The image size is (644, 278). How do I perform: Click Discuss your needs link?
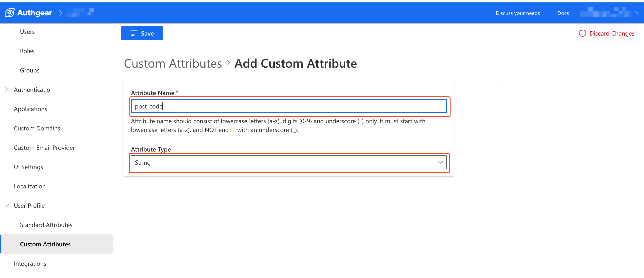tap(517, 13)
